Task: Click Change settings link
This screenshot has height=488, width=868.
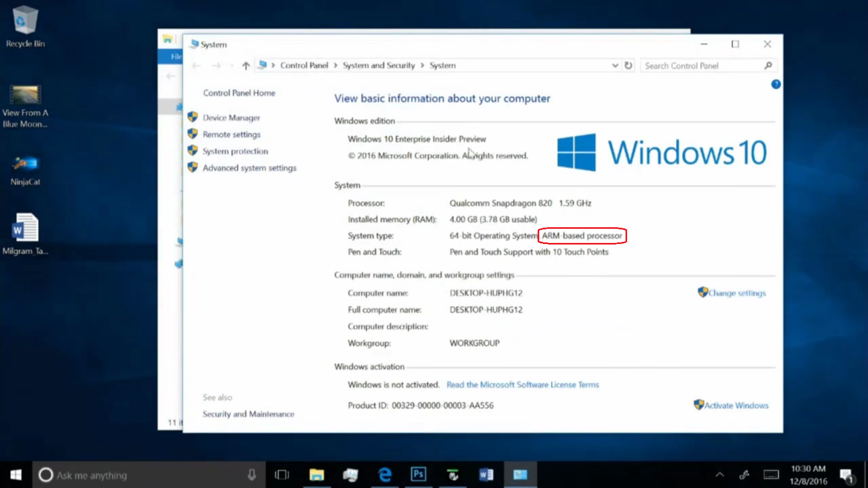Action: [737, 293]
